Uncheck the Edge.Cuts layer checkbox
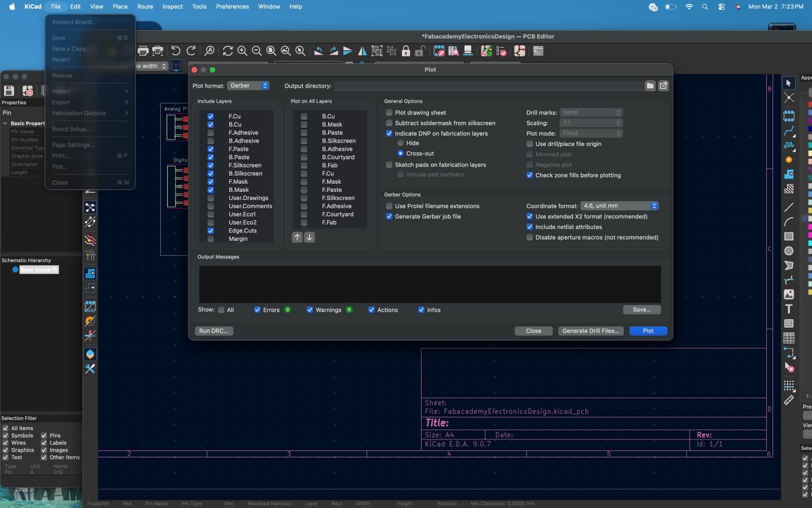The width and height of the screenshot is (812, 508). pos(211,231)
